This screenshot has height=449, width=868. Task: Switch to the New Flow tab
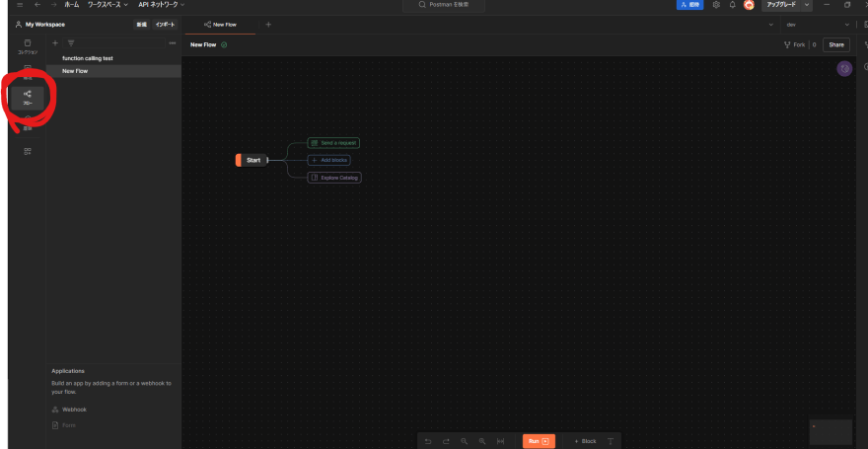(220, 25)
